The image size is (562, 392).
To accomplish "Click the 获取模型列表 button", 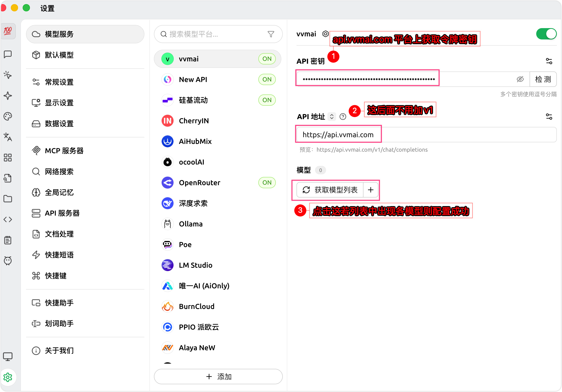I will [x=330, y=190].
